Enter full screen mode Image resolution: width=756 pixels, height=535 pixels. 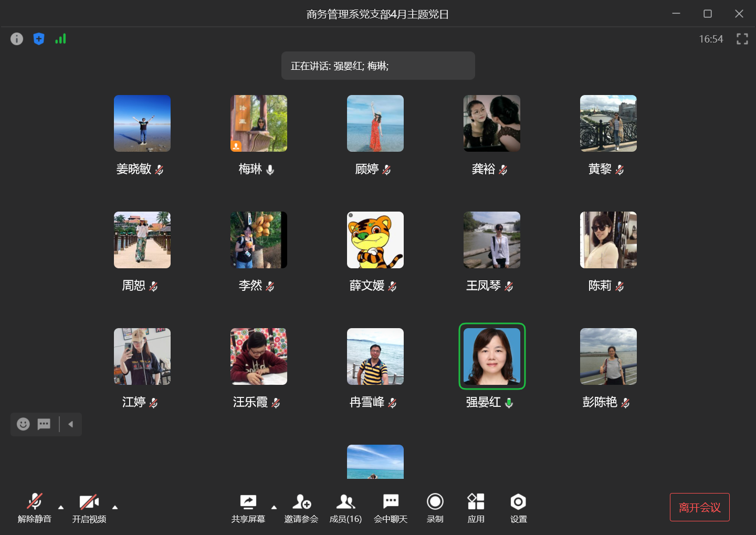pos(742,39)
